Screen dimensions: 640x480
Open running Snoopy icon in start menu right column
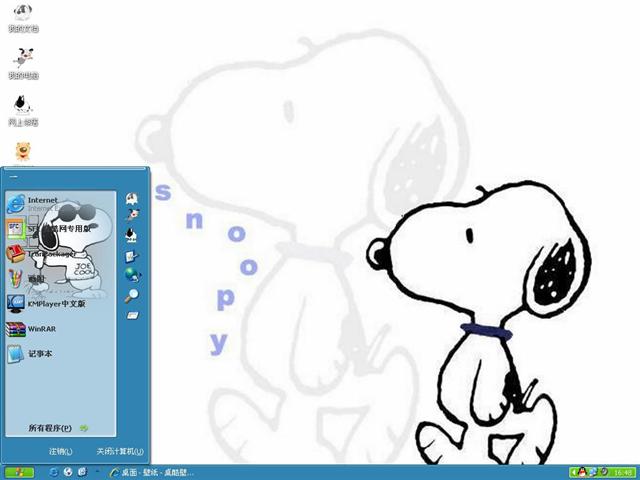click(132, 215)
